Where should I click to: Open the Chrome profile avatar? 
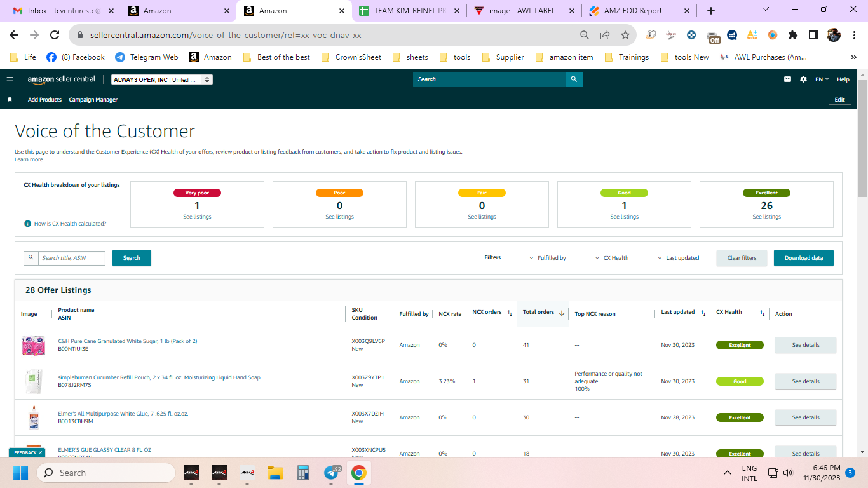point(834,35)
